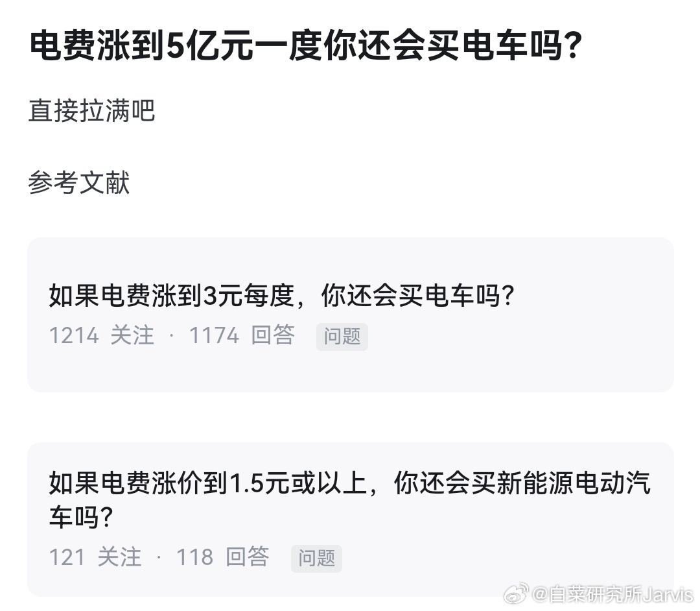Select the first referenced question card
Image resolution: width=700 pixels, height=611 pixels.
[350, 315]
